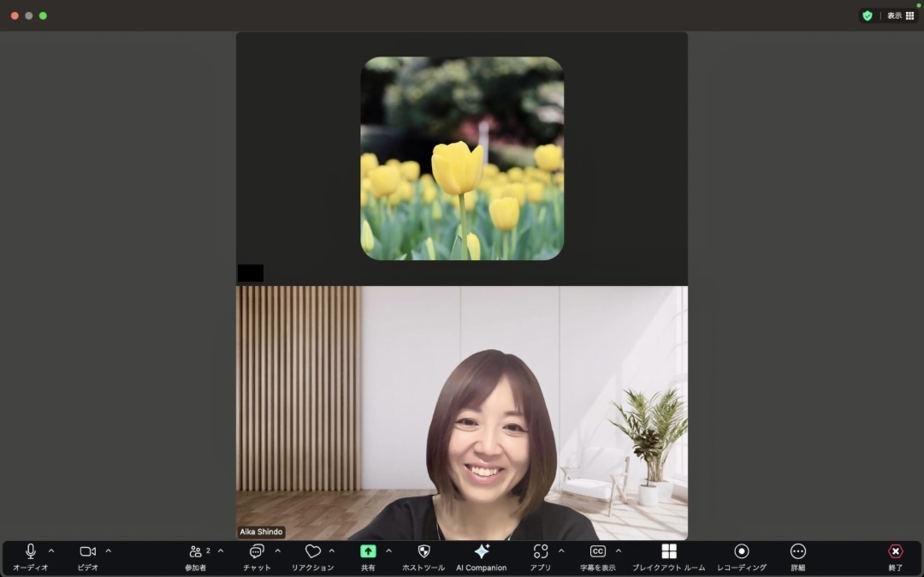924x577 pixels.
Task: End the meeting with the 終了 button
Action: pos(896,551)
